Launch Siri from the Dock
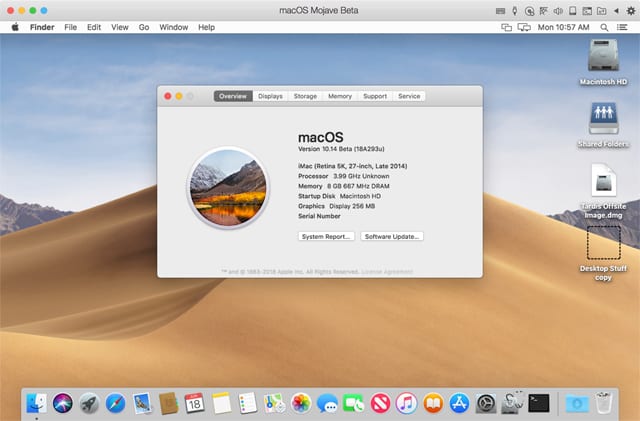 pyautogui.click(x=63, y=403)
